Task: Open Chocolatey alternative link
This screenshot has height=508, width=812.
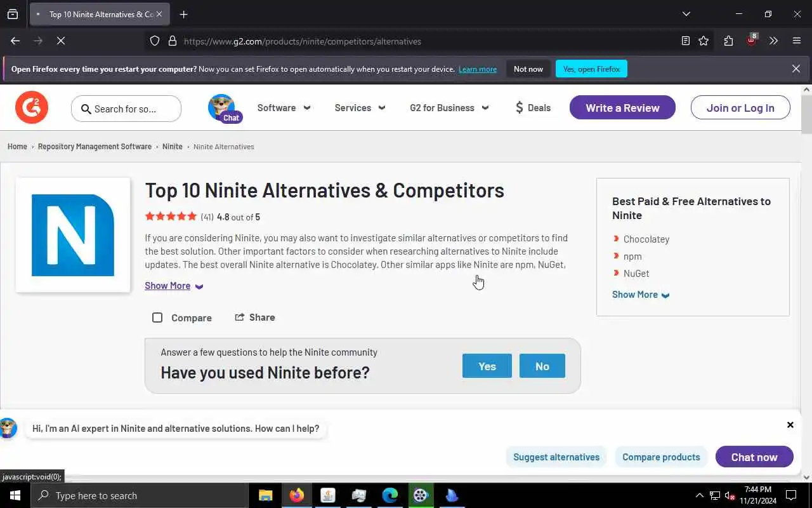Action: (646, 239)
